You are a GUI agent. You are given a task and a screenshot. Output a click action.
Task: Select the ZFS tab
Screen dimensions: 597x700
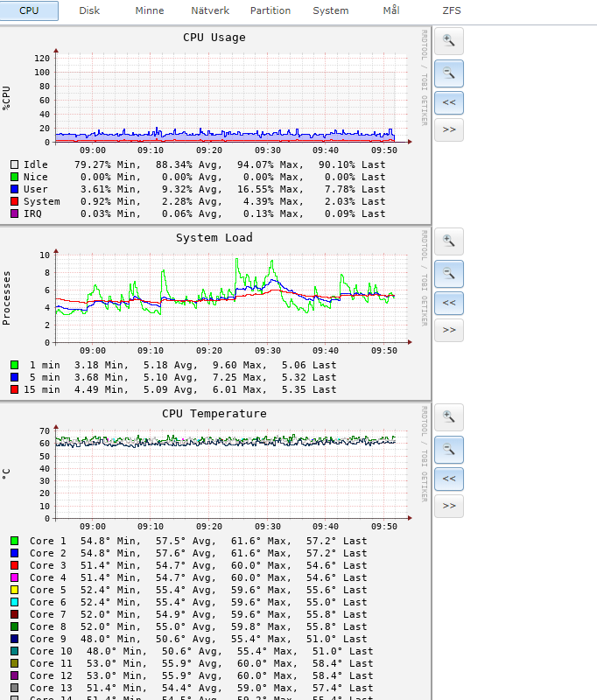pos(452,10)
